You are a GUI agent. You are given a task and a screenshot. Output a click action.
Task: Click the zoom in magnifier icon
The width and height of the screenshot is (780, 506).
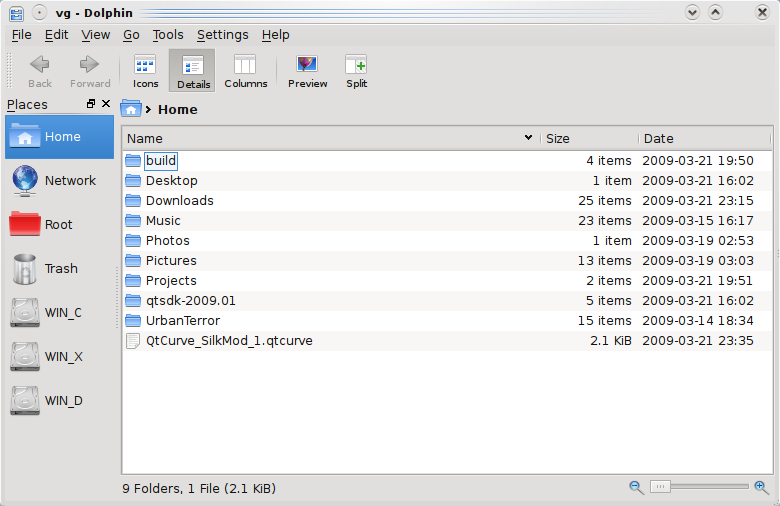(x=762, y=487)
